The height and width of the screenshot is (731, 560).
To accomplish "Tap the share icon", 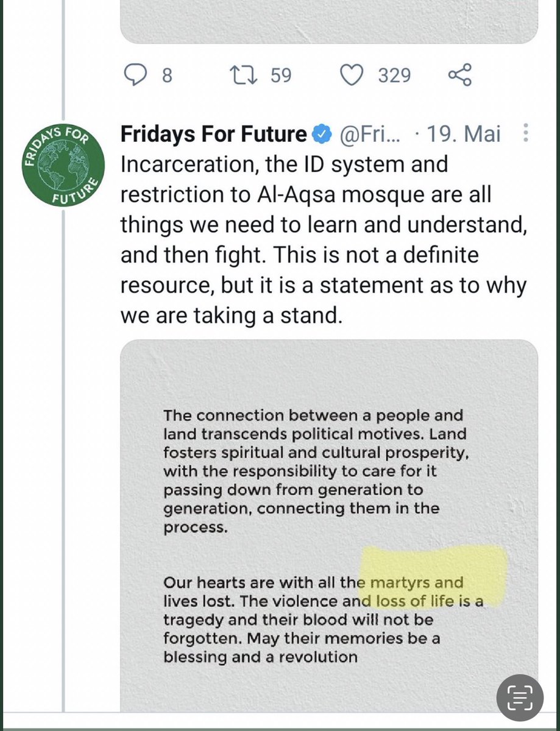I will [459, 76].
